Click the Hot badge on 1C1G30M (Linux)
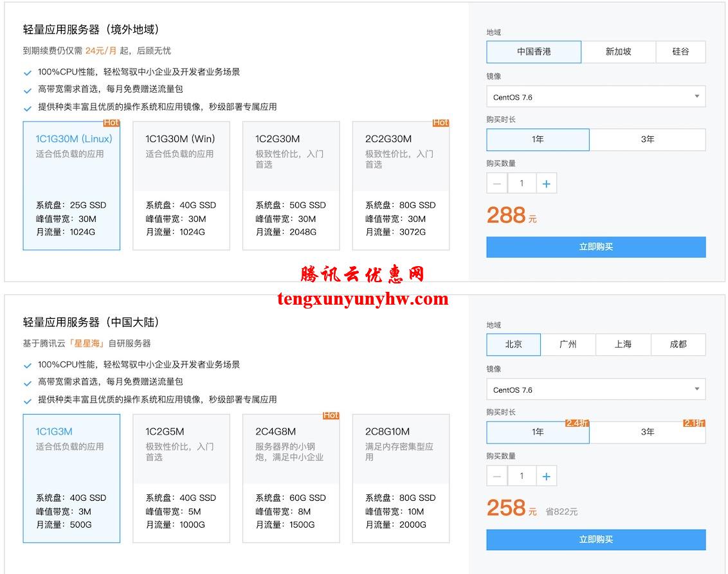The width and height of the screenshot is (728, 574). coord(111,123)
